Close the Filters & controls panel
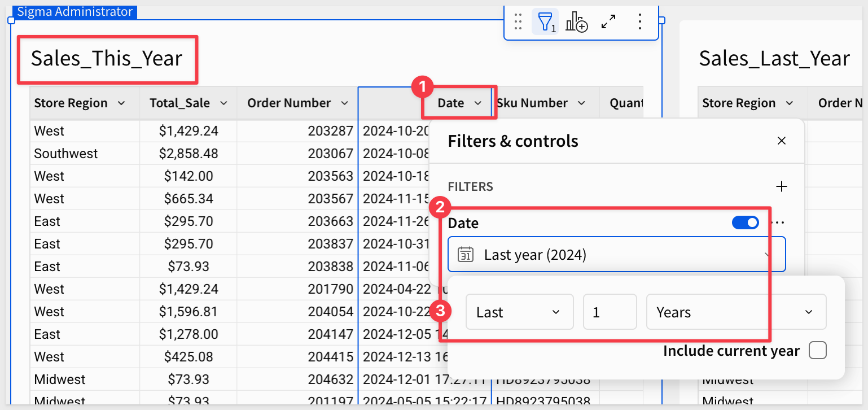 click(782, 141)
